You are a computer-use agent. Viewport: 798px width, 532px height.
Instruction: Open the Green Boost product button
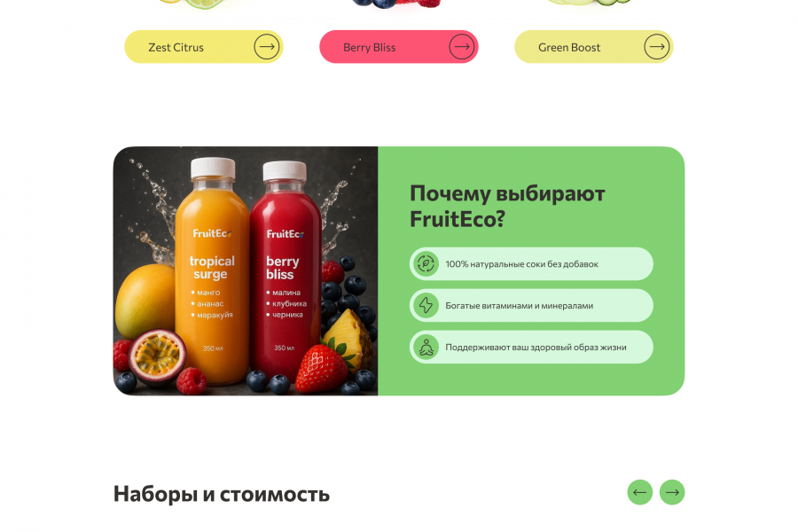594,47
